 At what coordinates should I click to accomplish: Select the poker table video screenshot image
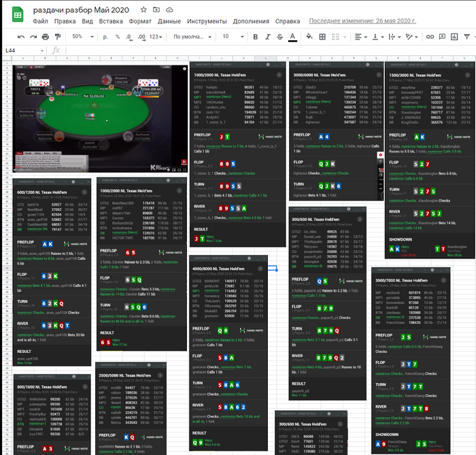[100, 119]
